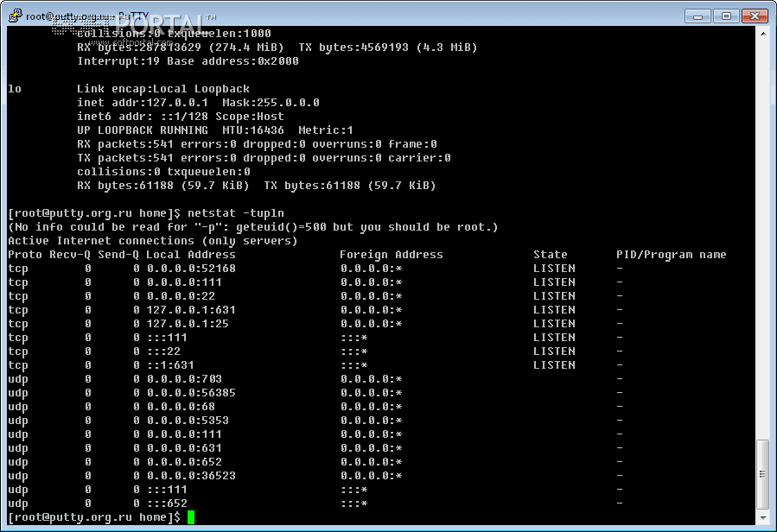This screenshot has height=532, width=777.
Task: Click the 'lo' interface name
Action: (x=15, y=89)
